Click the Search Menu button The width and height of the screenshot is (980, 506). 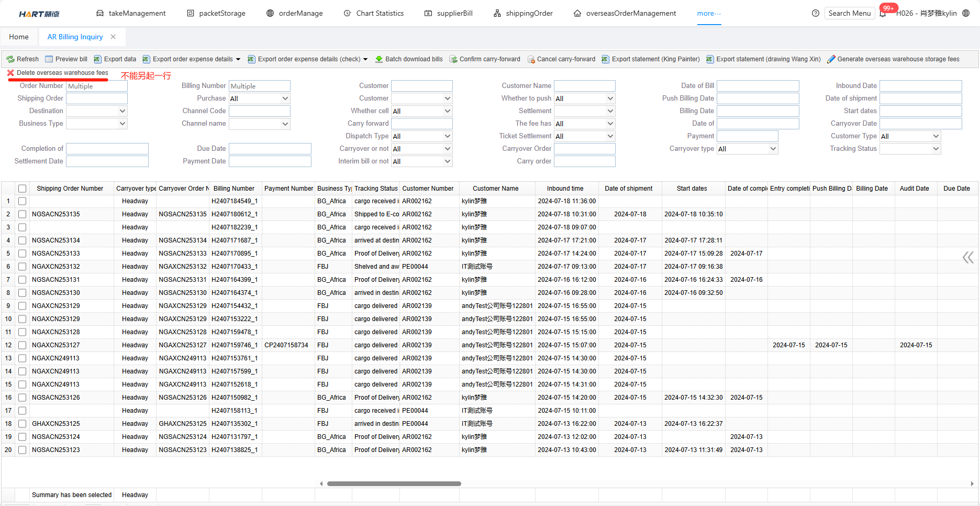click(849, 13)
